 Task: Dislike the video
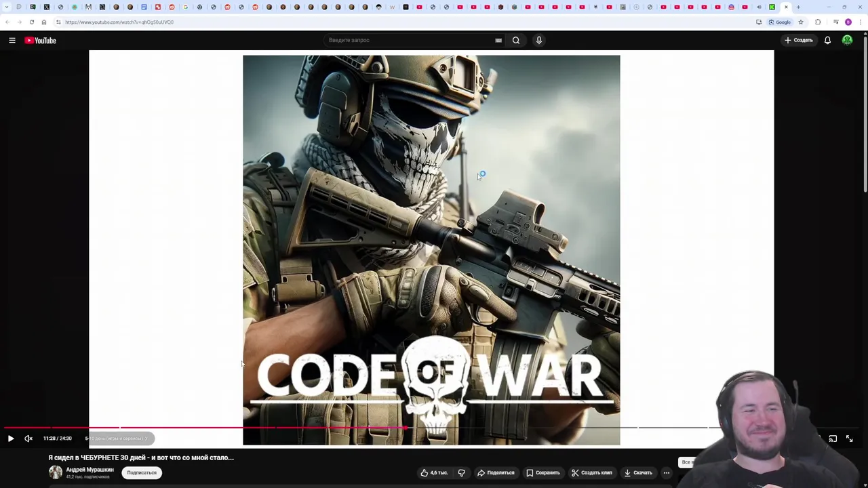pyautogui.click(x=461, y=472)
